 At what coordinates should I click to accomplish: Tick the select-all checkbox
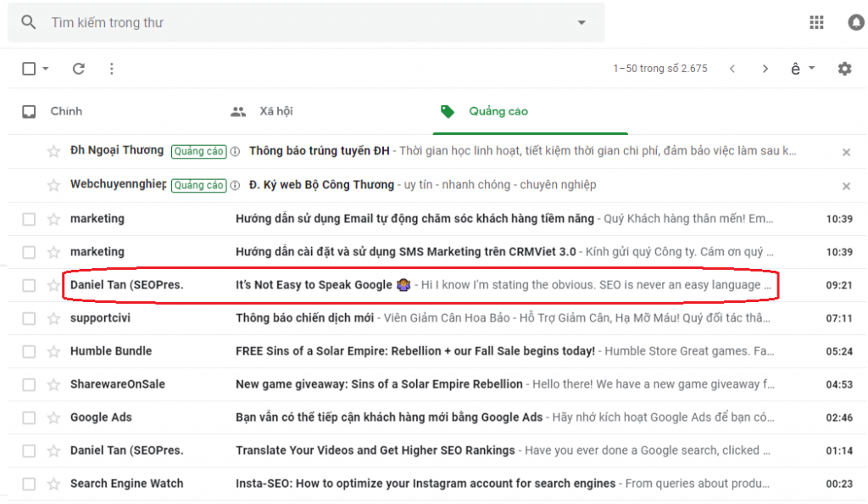(x=29, y=69)
